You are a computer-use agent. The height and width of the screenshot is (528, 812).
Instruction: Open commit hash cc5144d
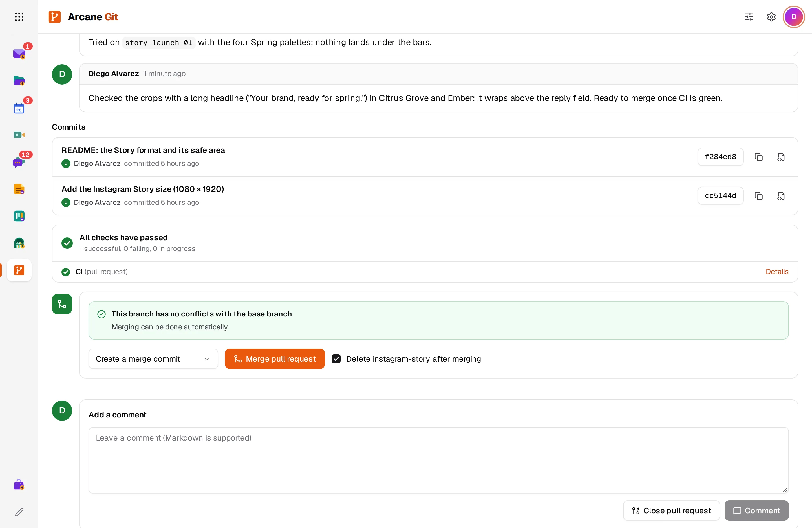coord(720,196)
